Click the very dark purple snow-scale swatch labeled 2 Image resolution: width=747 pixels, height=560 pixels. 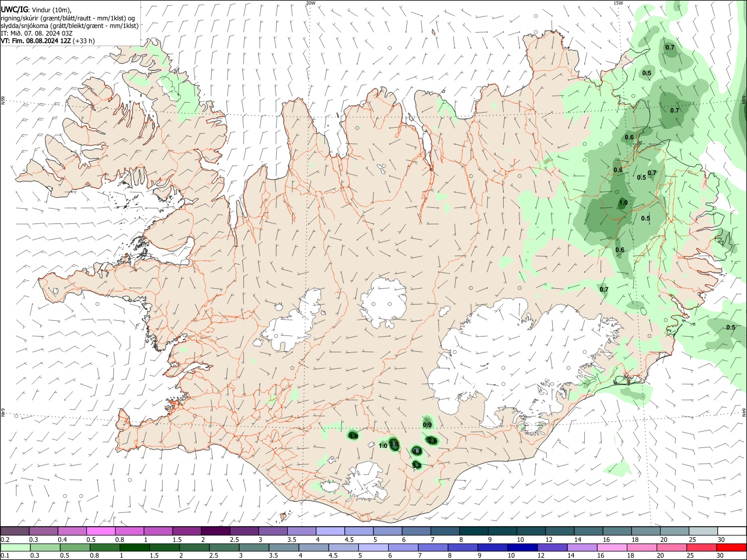pos(215,531)
